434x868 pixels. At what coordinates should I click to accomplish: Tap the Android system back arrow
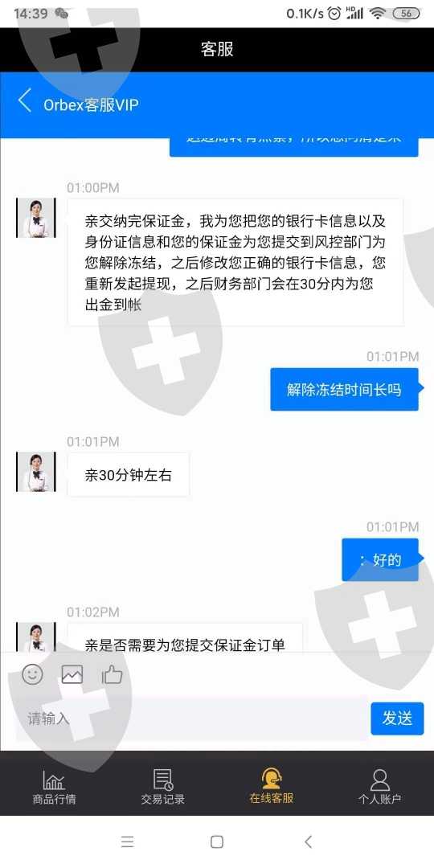pyautogui.click(x=308, y=842)
